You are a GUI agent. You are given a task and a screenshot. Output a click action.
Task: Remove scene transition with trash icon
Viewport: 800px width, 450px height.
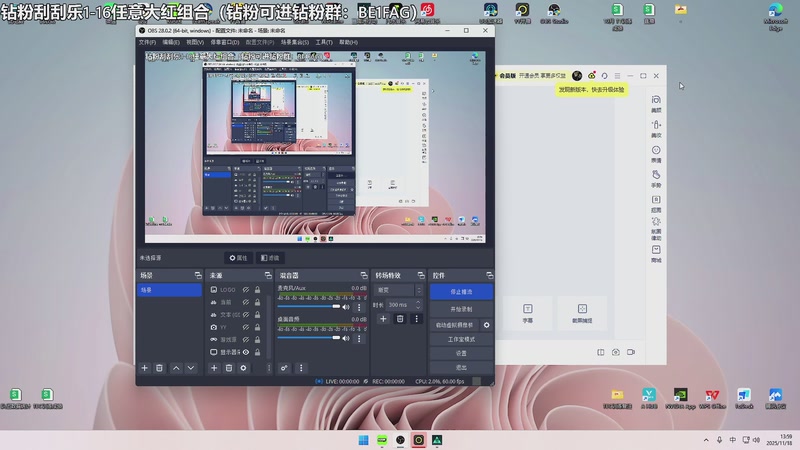coord(400,319)
